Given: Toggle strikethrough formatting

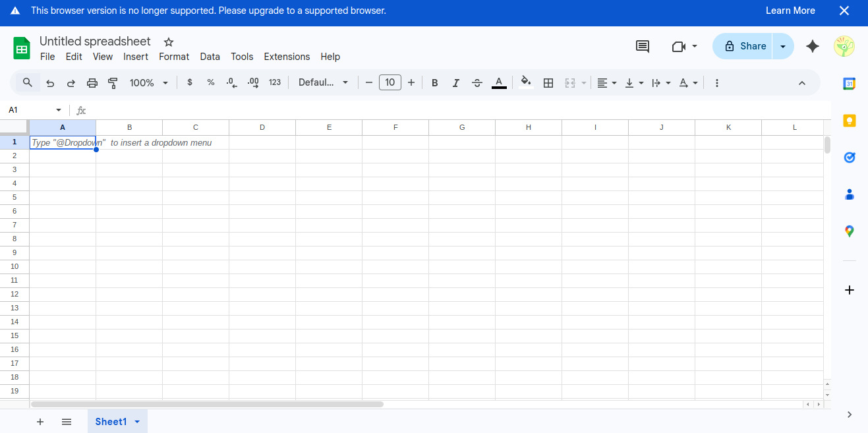Looking at the screenshot, I should pyautogui.click(x=477, y=83).
